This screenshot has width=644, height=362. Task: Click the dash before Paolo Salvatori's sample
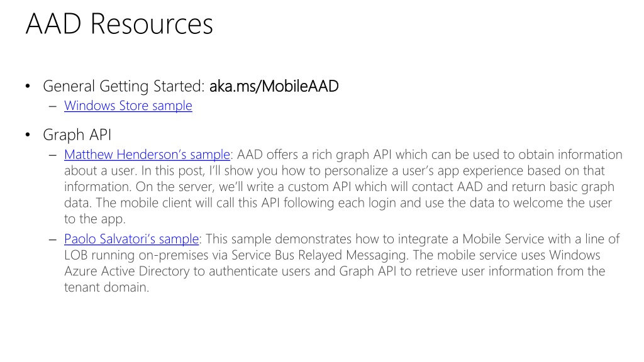52,239
